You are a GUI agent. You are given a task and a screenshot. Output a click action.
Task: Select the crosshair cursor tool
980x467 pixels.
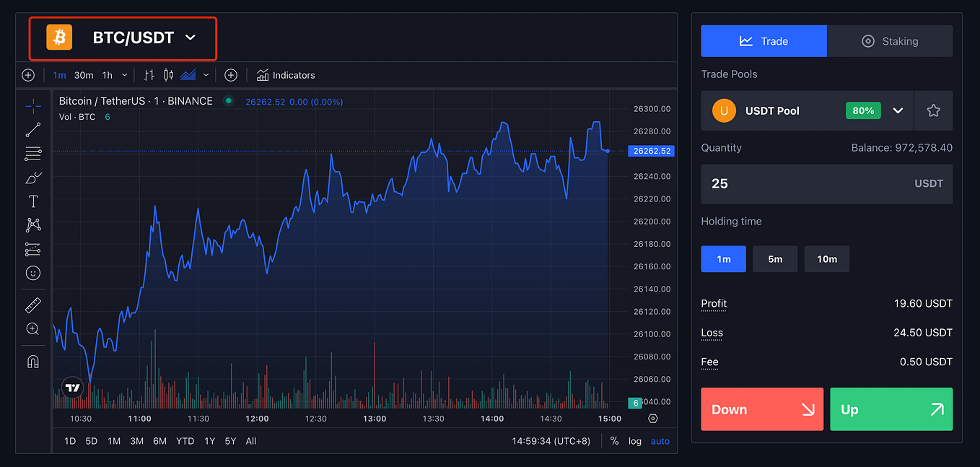click(x=33, y=105)
